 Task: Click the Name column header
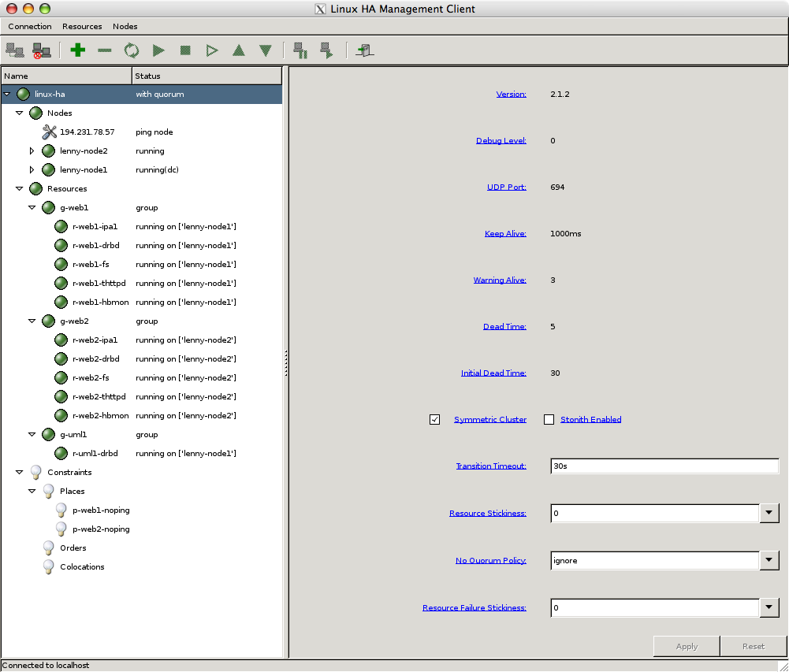[66, 76]
